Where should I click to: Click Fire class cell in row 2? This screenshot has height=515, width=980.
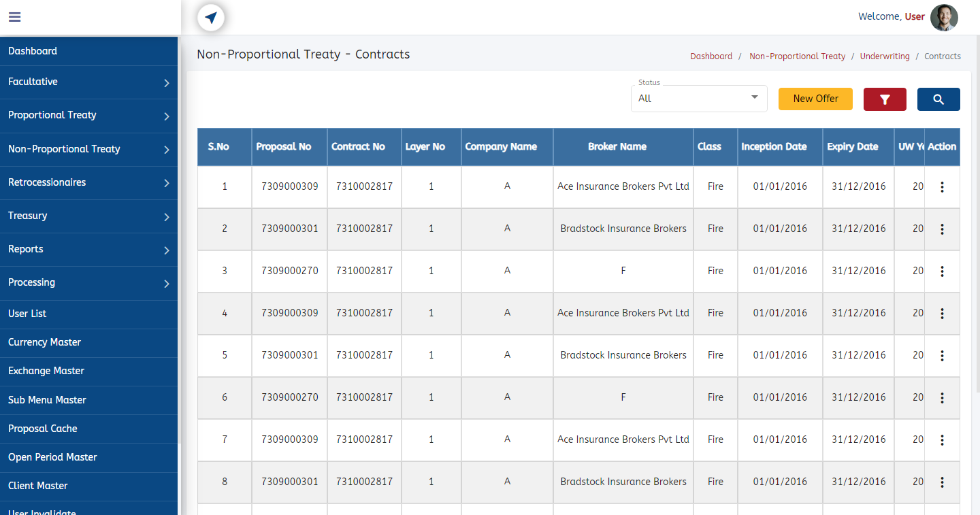(715, 229)
